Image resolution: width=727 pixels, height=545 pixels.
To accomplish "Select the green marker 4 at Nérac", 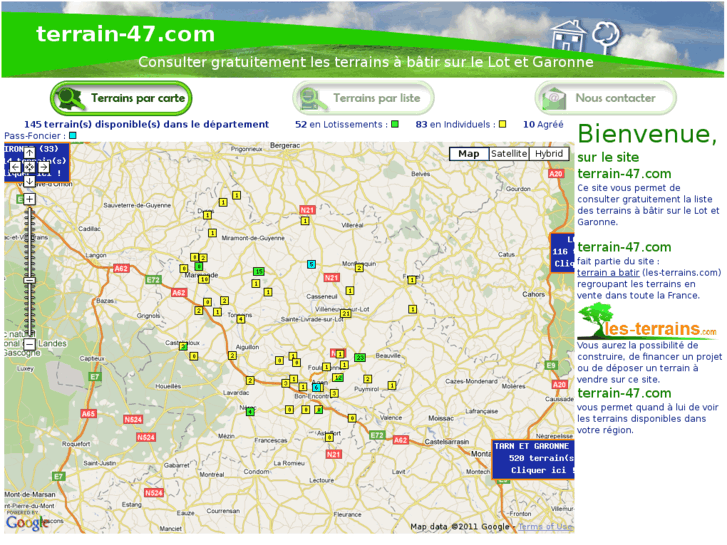I will pos(250,412).
